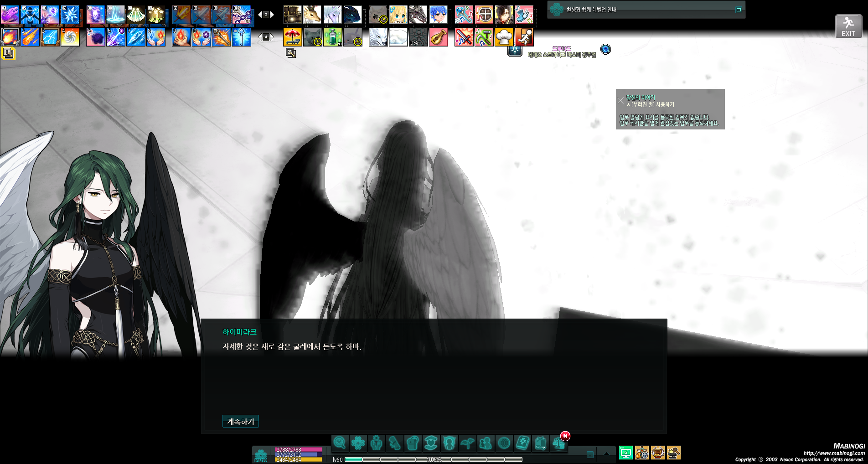The width and height of the screenshot is (868, 464).
Task: Use the purple dragon skill on F1
Action: tap(10, 15)
